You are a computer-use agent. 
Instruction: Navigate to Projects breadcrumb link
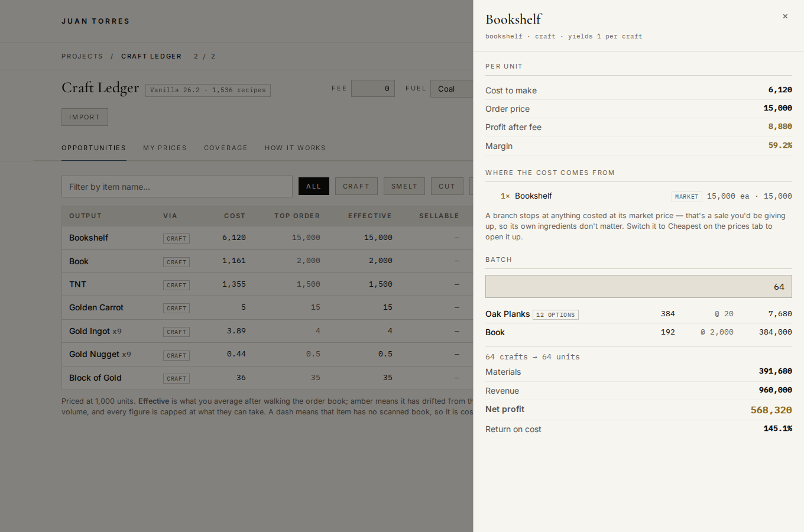click(x=82, y=56)
